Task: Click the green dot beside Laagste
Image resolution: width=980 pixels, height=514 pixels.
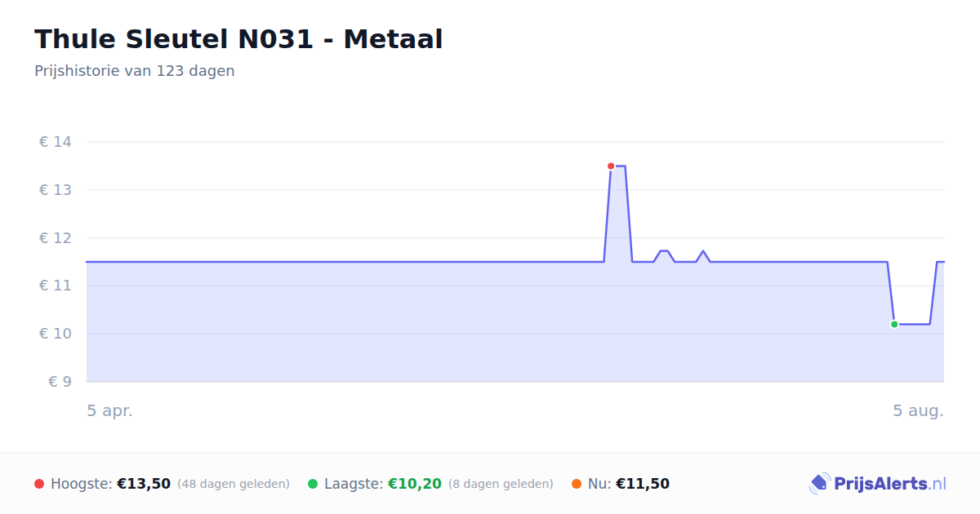Action: point(313,484)
